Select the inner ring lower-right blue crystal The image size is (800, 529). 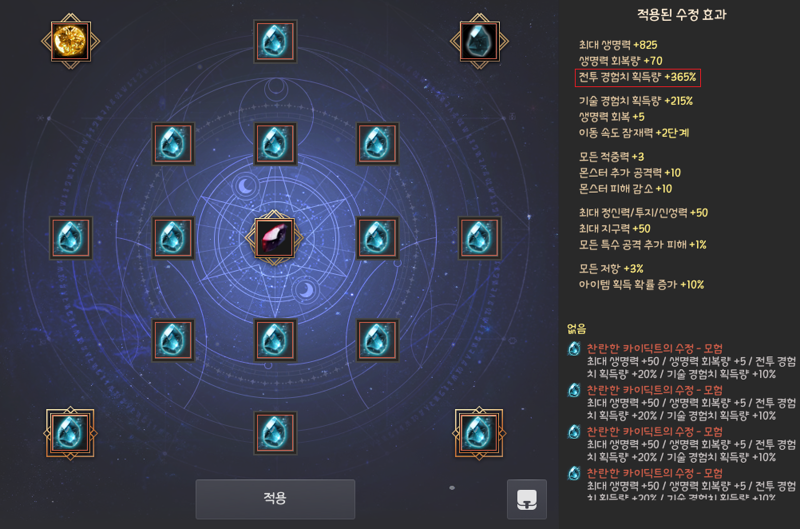(x=377, y=340)
